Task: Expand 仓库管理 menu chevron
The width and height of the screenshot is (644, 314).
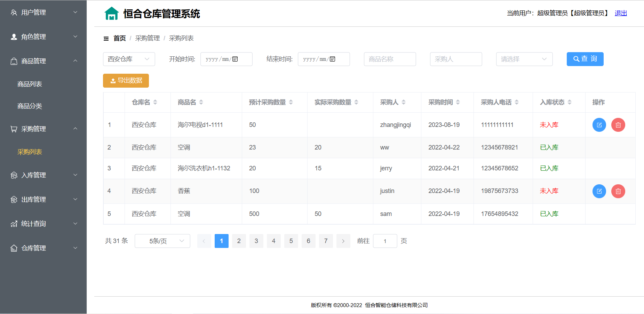Action: [x=75, y=248]
